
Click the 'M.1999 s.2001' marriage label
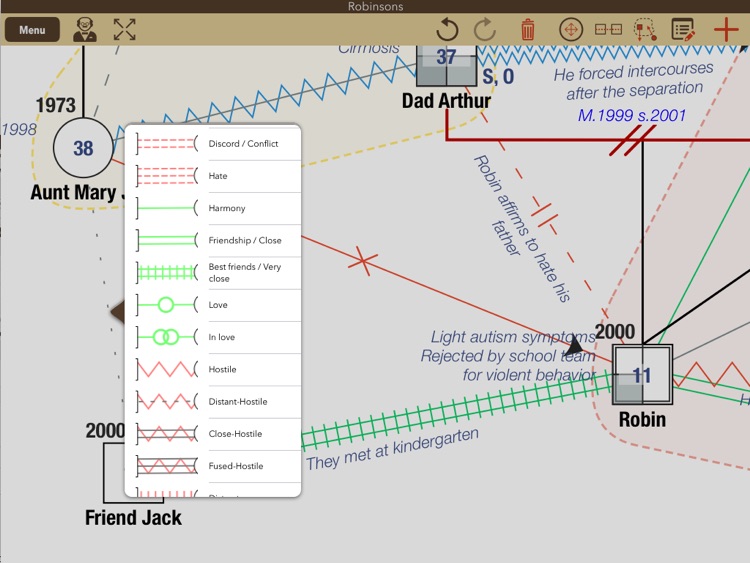(x=632, y=115)
